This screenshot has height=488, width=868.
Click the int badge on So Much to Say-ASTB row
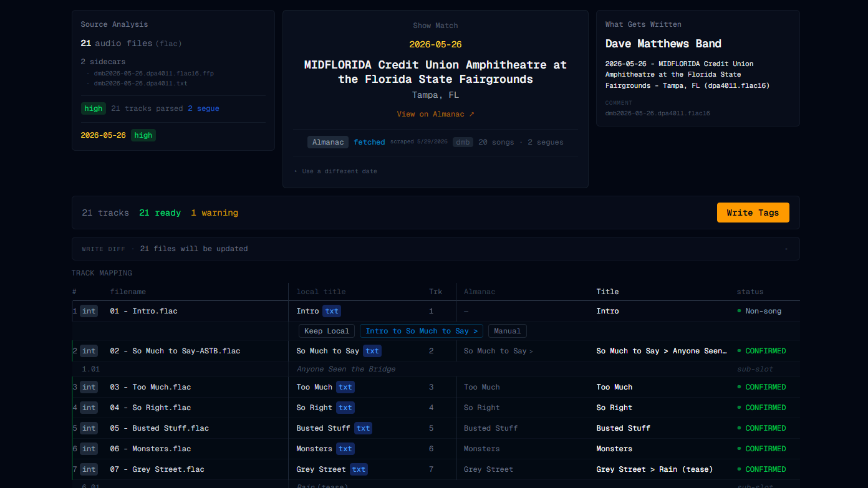[x=89, y=351]
